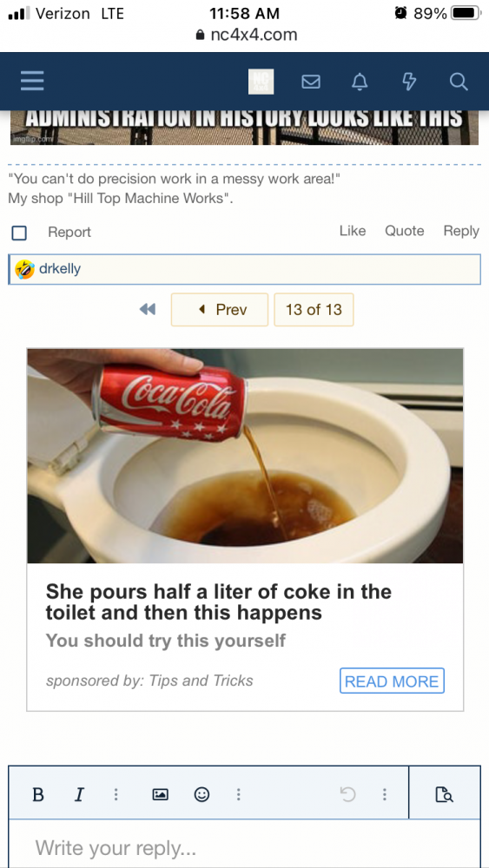Screen dimensions: 489x868
Task: Select Quote on the post
Action: point(404,231)
